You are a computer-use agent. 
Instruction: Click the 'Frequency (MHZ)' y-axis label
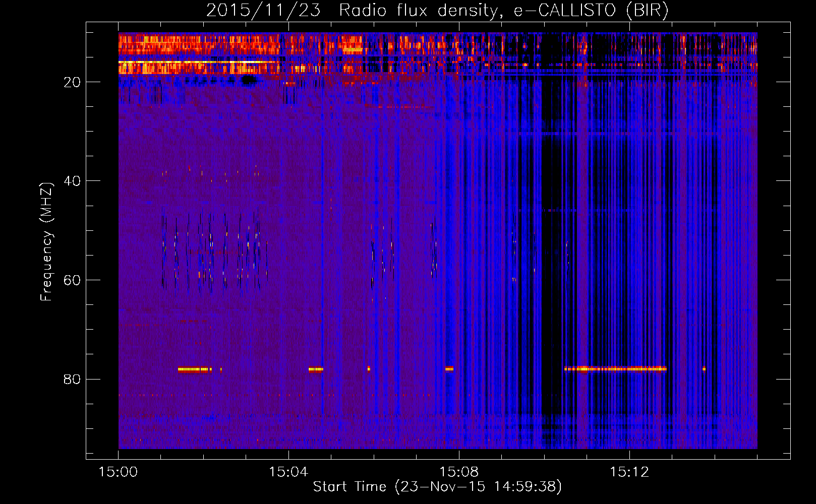click(46, 242)
